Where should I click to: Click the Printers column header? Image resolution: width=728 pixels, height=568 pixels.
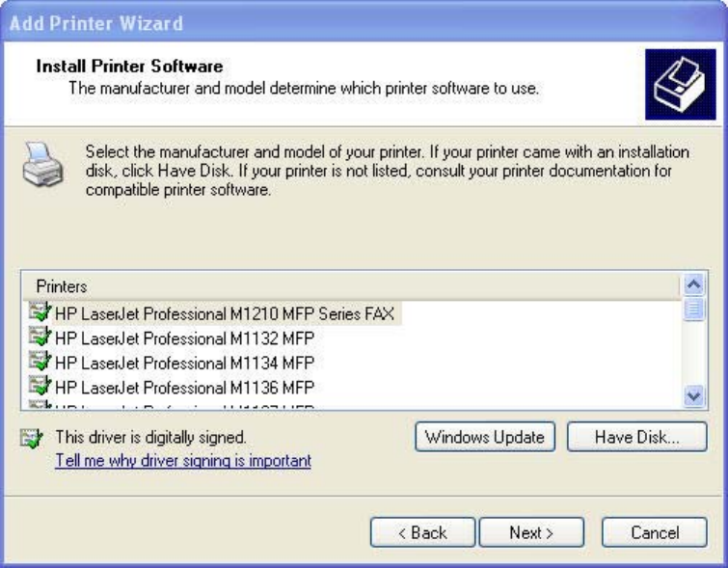pyautogui.click(x=351, y=286)
